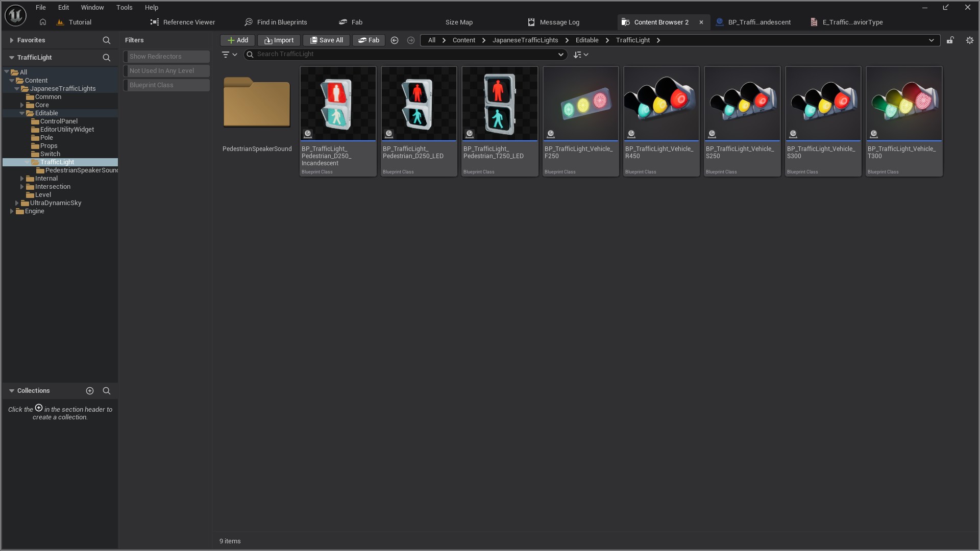
Task: Click the navigate forward arrow icon
Action: (411, 40)
